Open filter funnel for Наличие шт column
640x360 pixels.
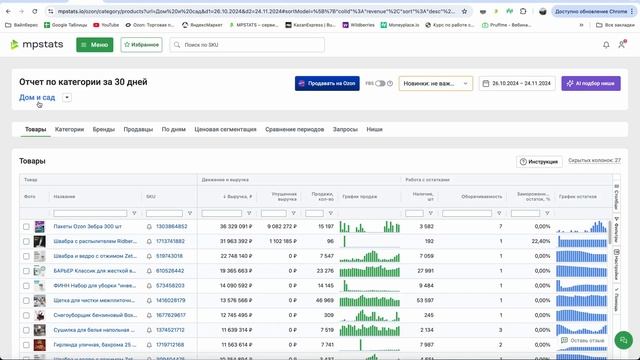(431, 213)
